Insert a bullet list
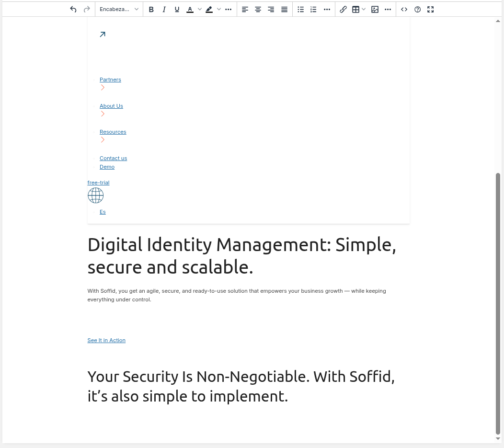 coord(300,9)
